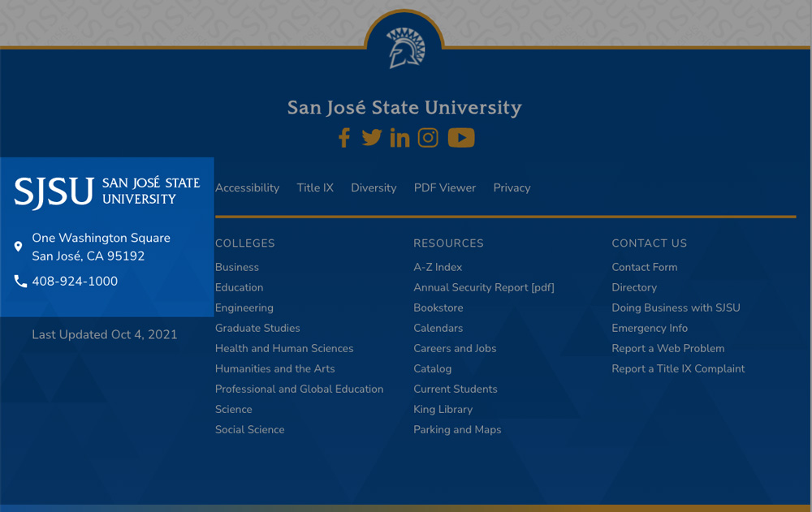This screenshot has width=812, height=512.
Task: Select the Instagram icon
Action: coord(428,137)
